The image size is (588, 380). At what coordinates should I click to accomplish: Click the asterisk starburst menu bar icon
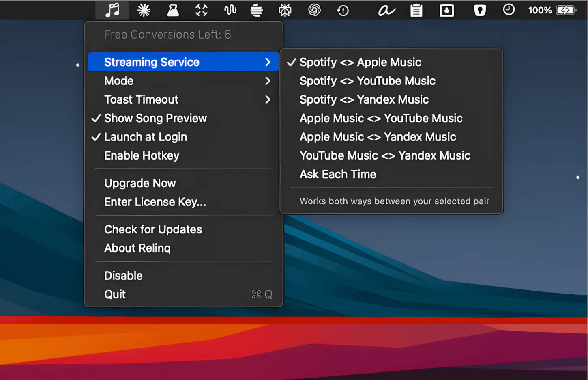pyautogui.click(x=144, y=10)
